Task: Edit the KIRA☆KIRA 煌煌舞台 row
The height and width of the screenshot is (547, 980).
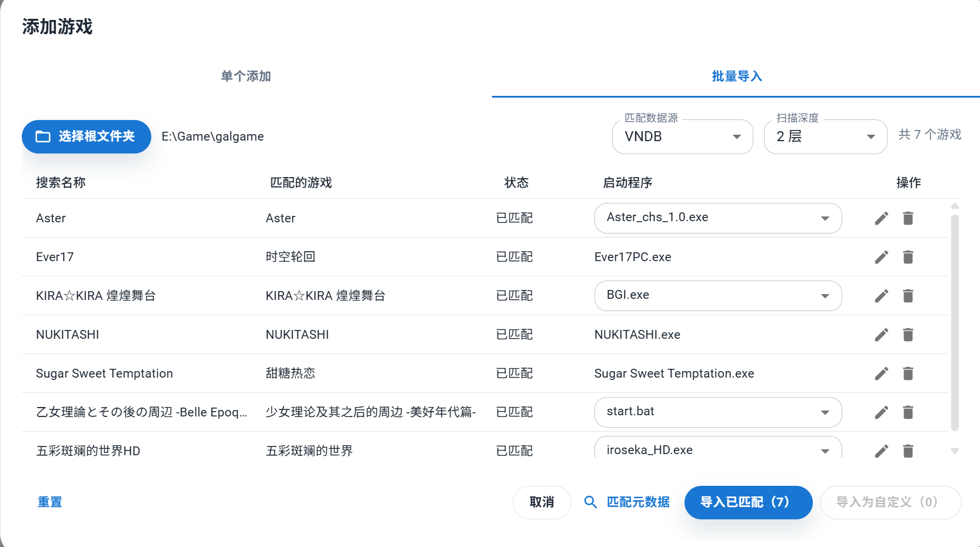Action: (x=881, y=296)
